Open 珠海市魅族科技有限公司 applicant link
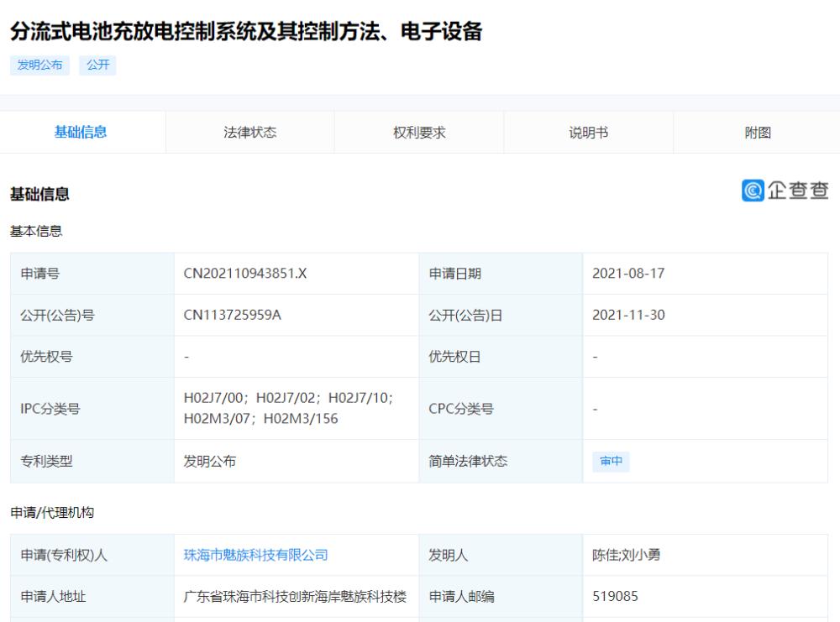The width and height of the screenshot is (840, 622). click(255, 555)
